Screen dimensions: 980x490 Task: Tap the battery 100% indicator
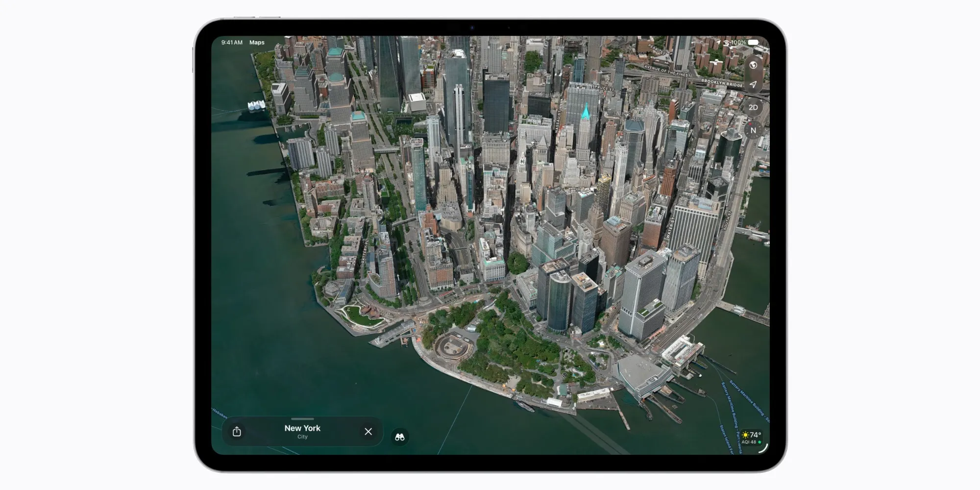pyautogui.click(x=745, y=43)
